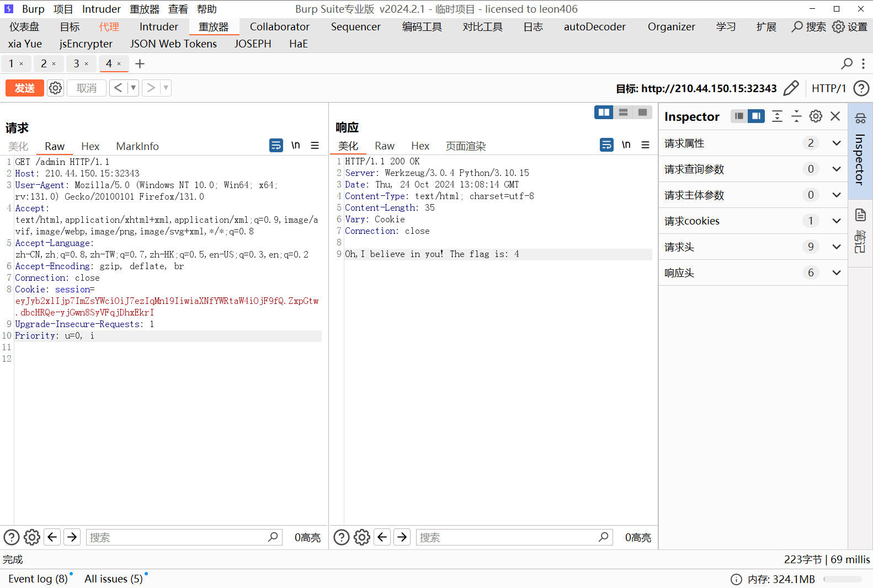Expand 请求cookies section chevron

pos(837,221)
